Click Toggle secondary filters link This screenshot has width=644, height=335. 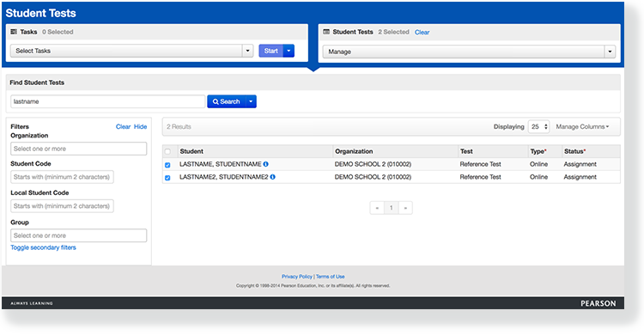coord(43,247)
